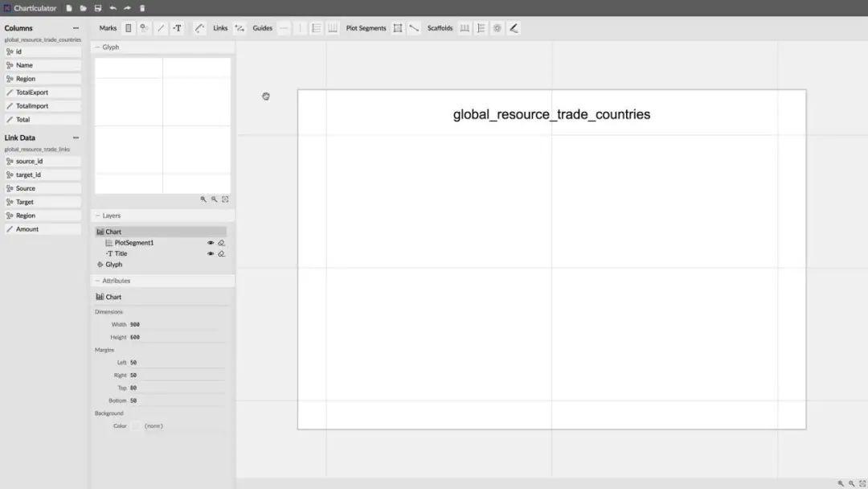This screenshot has height=489, width=868.
Task: Fit the Glyph editor view to screen
Action: [225, 199]
